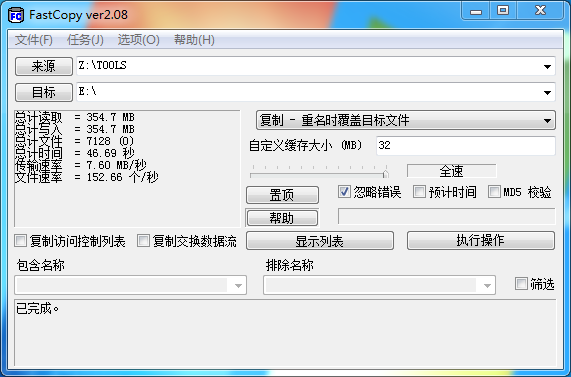
Task: Enable the 预计时间 checkbox
Action: click(419, 192)
